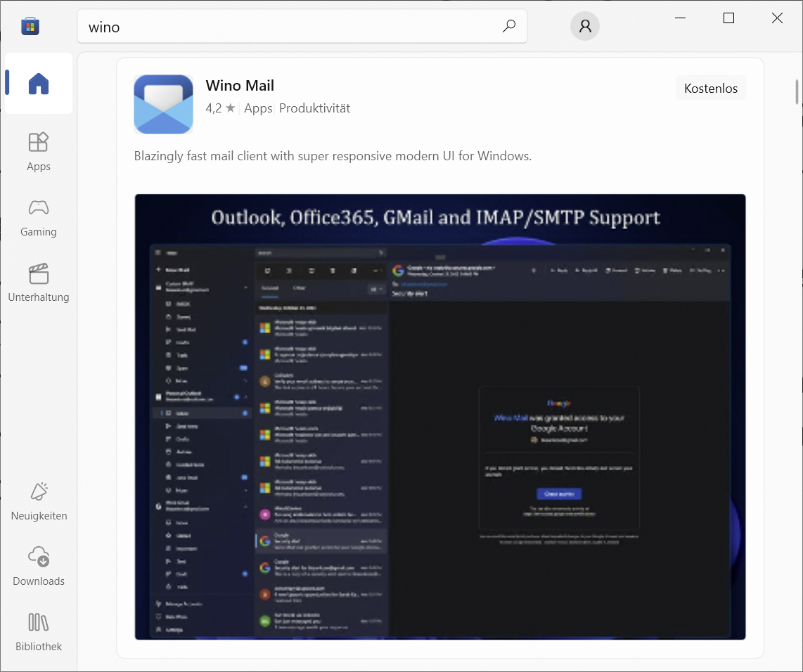
Task: Select the Apps category label under Wino Mail
Action: [258, 108]
